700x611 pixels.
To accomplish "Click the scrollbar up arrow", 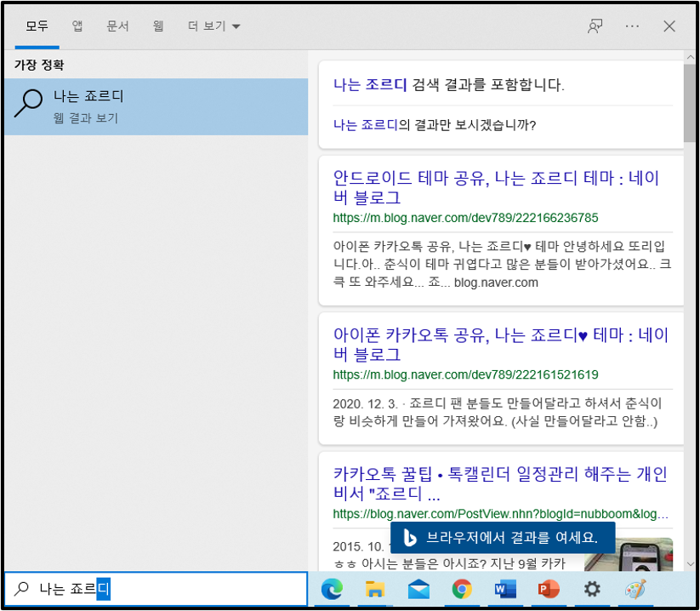I will point(690,58).
